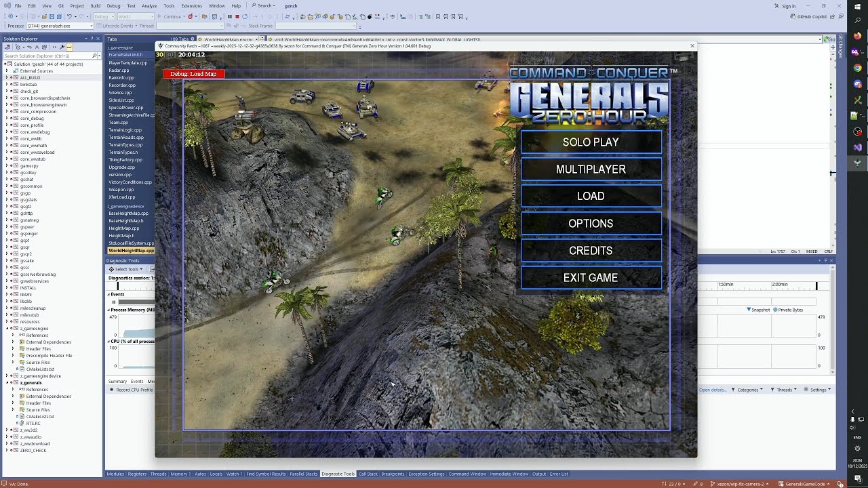Click the Open details... link
The width and height of the screenshot is (868, 488).
click(713, 390)
